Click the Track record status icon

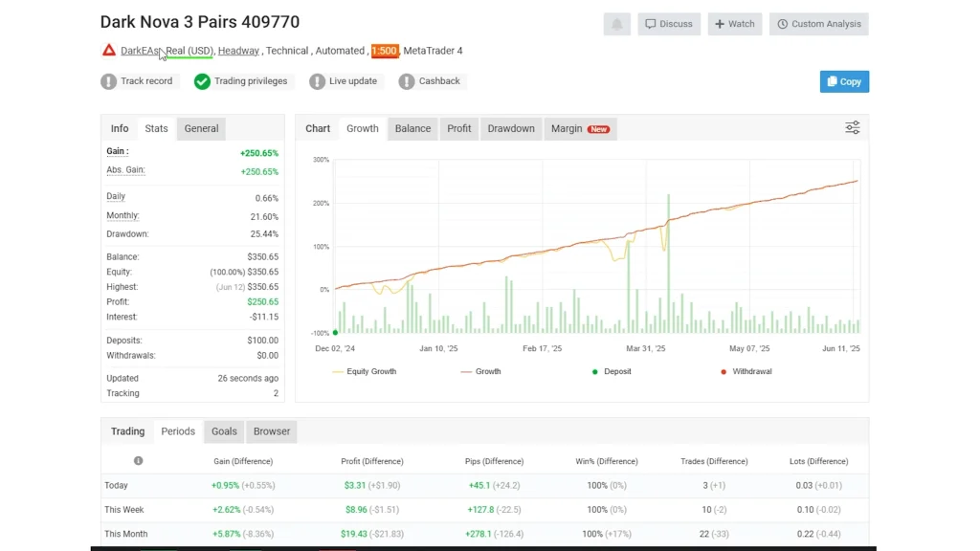pyautogui.click(x=109, y=81)
